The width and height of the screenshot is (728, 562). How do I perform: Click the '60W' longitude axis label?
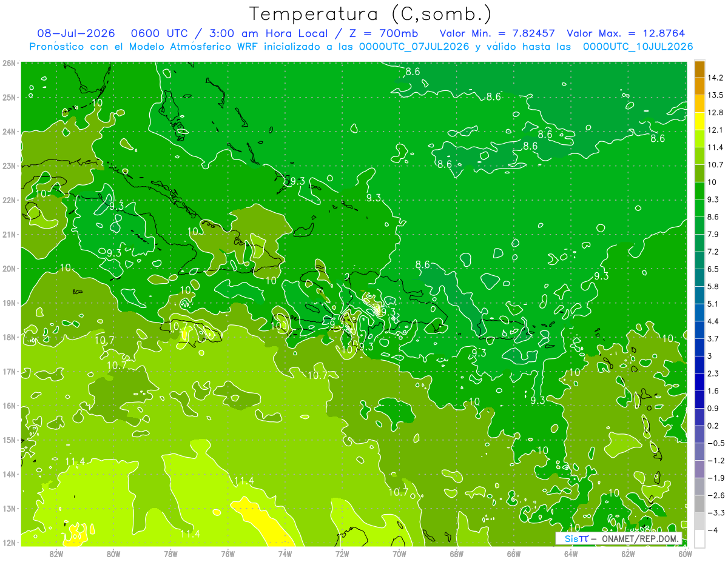tap(686, 554)
